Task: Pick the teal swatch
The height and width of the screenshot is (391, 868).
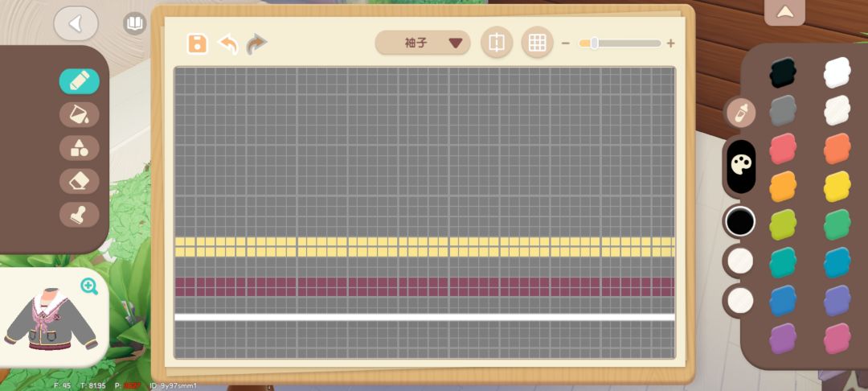Action: coord(783,262)
